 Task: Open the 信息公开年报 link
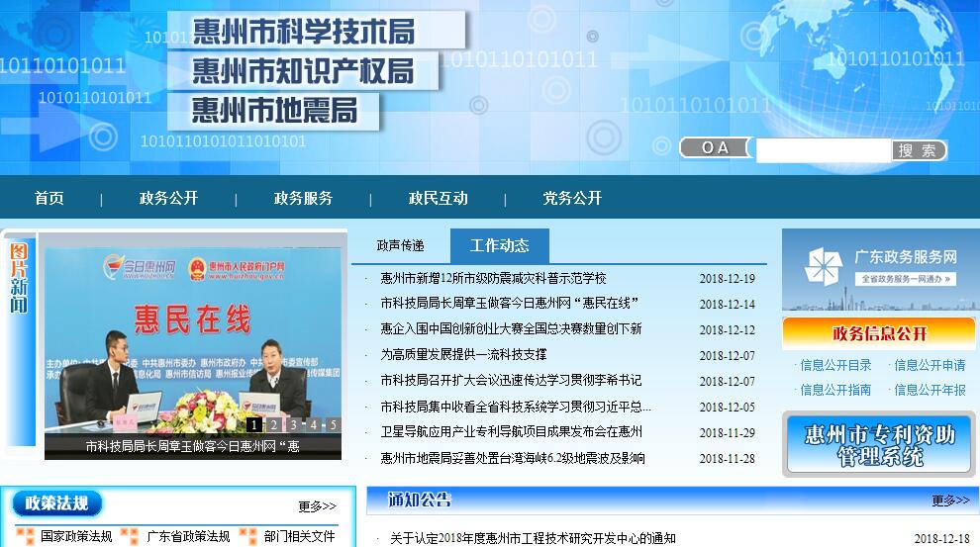pyautogui.click(x=930, y=391)
